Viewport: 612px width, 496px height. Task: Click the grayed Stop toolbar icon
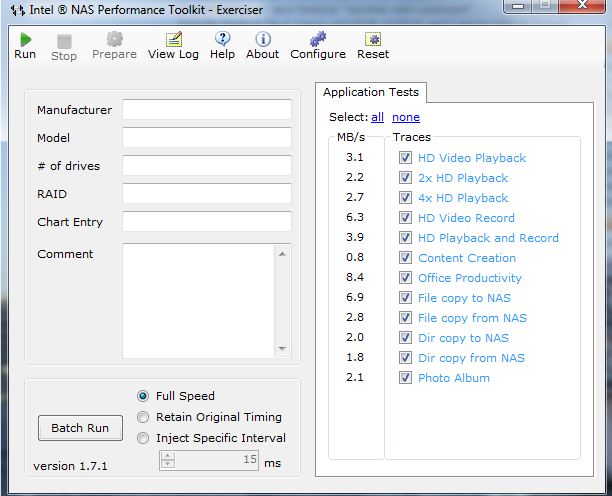click(x=64, y=41)
